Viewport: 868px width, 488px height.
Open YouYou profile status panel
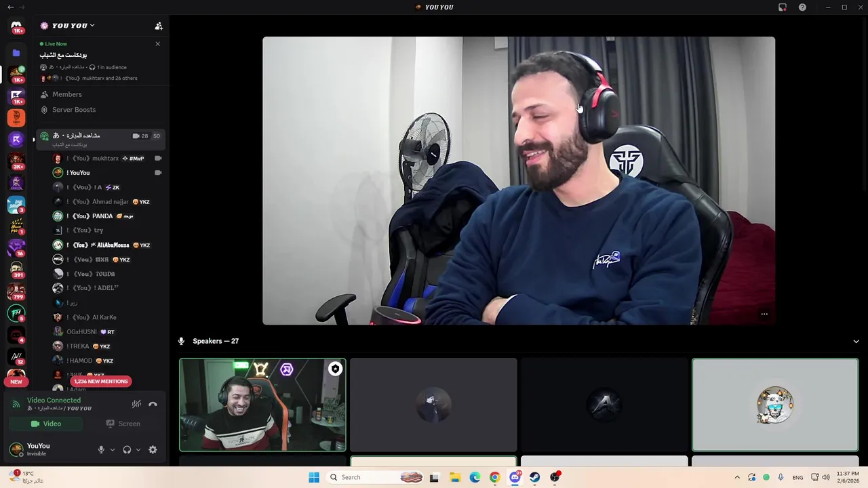[47, 449]
